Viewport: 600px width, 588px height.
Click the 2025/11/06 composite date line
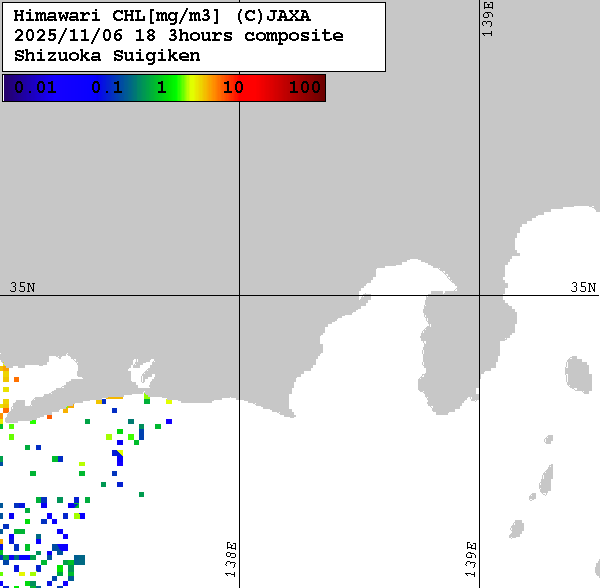tap(178, 36)
